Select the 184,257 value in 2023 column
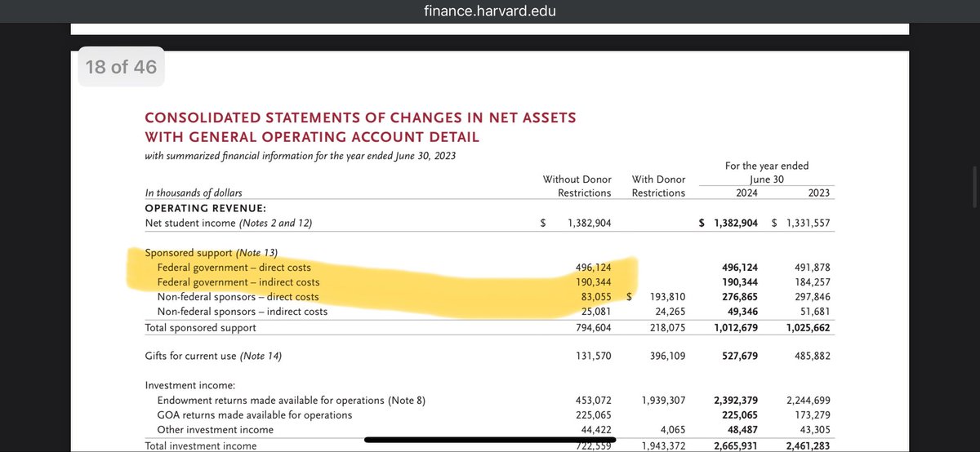Screen dimensions: 980x452 (x=813, y=282)
